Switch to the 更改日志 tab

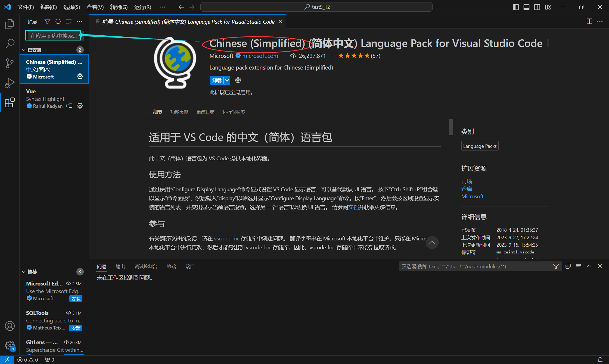coord(205,112)
